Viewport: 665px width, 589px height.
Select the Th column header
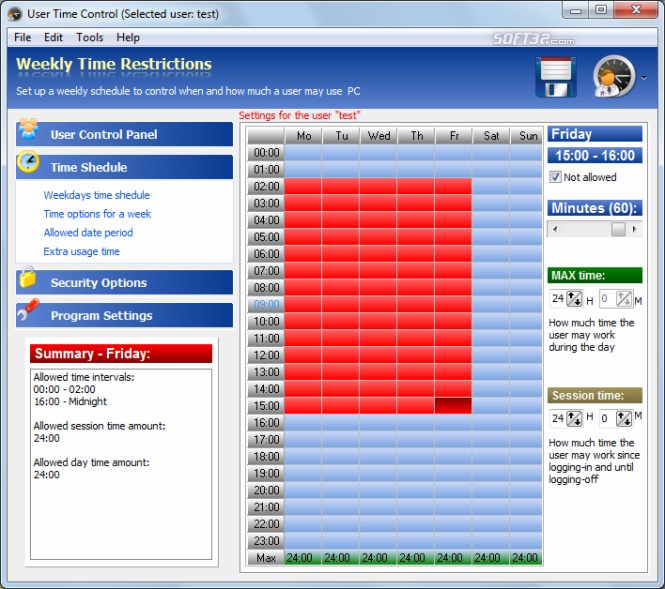[416, 136]
